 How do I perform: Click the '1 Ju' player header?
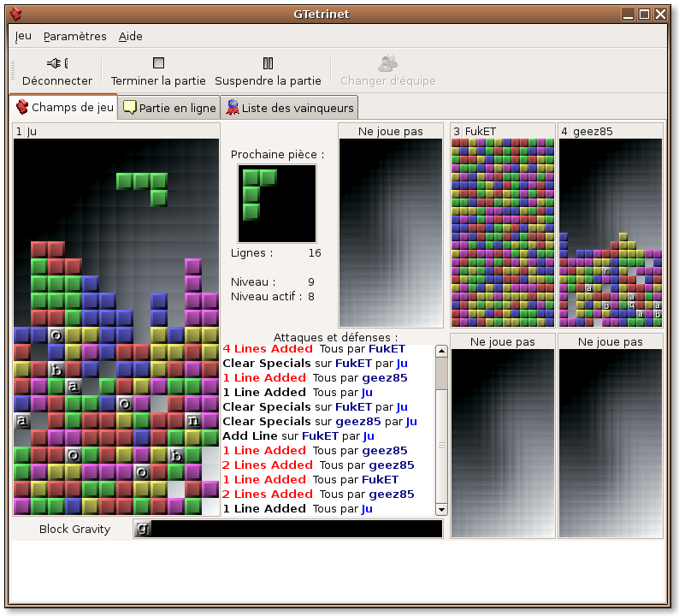[x=116, y=131]
